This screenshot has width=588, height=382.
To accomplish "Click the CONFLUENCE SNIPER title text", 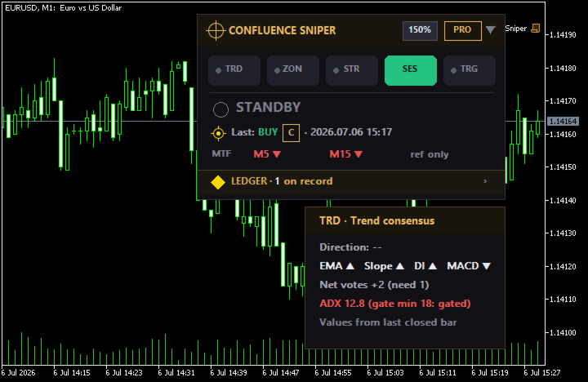I will tap(283, 30).
